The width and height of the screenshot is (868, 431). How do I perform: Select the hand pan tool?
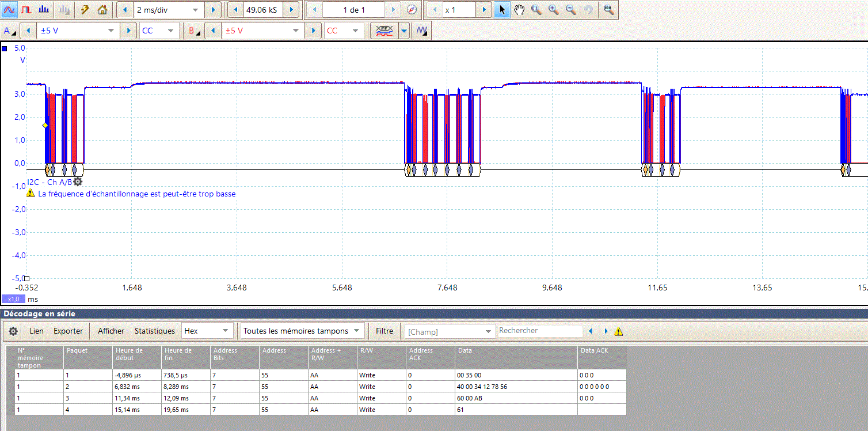tap(519, 10)
